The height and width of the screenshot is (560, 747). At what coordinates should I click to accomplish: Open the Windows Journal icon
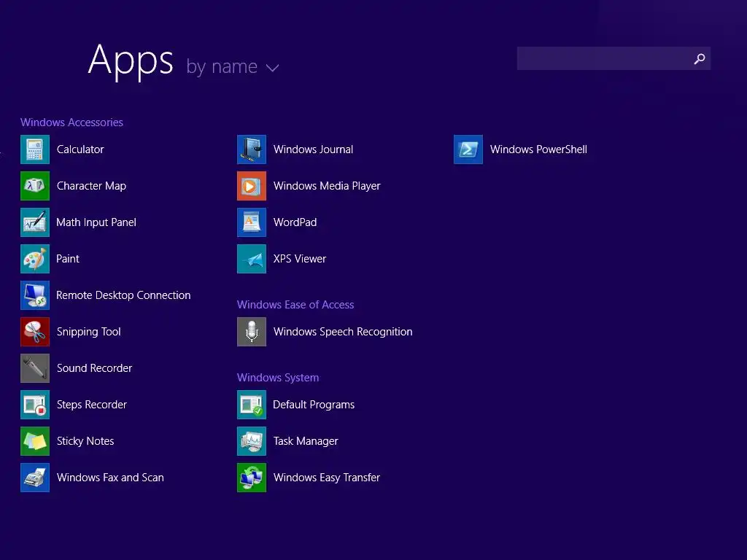pyautogui.click(x=252, y=149)
